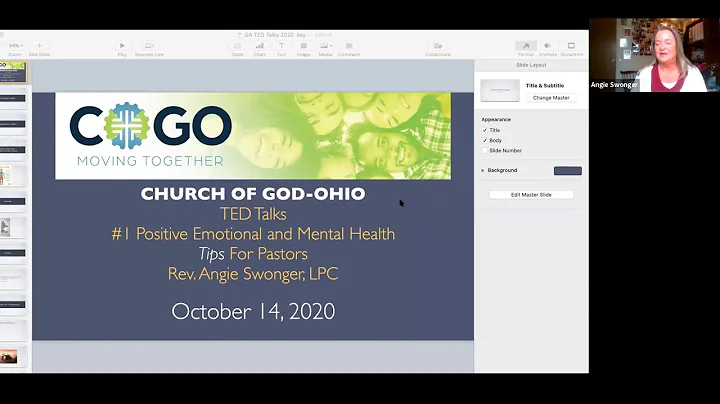The height and width of the screenshot is (404, 720).
Task: Click the COGO Moving Together banner image
Action: point(253,136)
